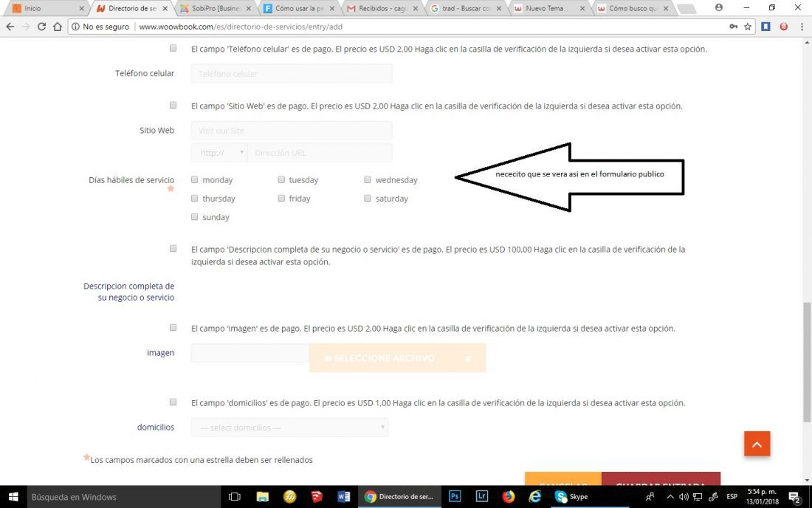Click the Teléfono celular input field

coord(292,74)
